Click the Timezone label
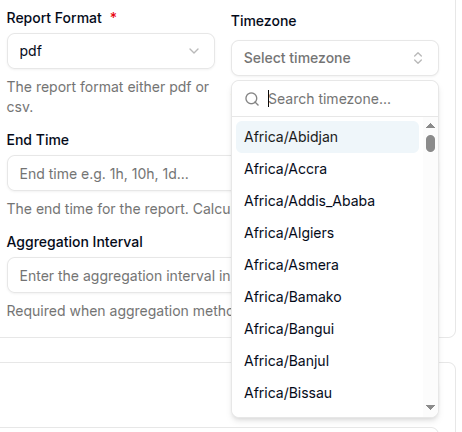 point(264,21)
